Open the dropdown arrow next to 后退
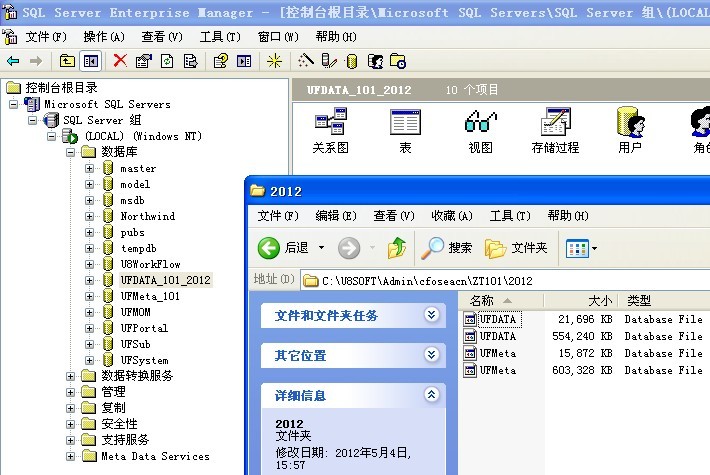Image resolution: width=710 pixels, height=475 pixels. point(321,248)
